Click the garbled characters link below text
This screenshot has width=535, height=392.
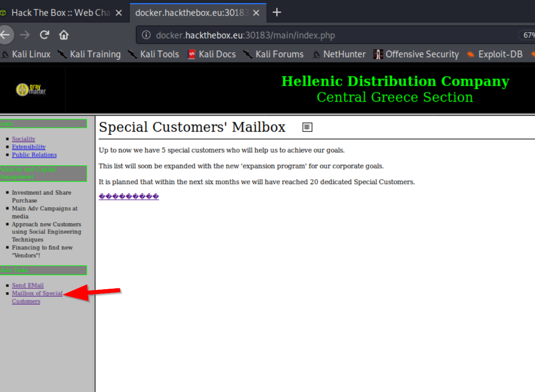tap(128, 196)
